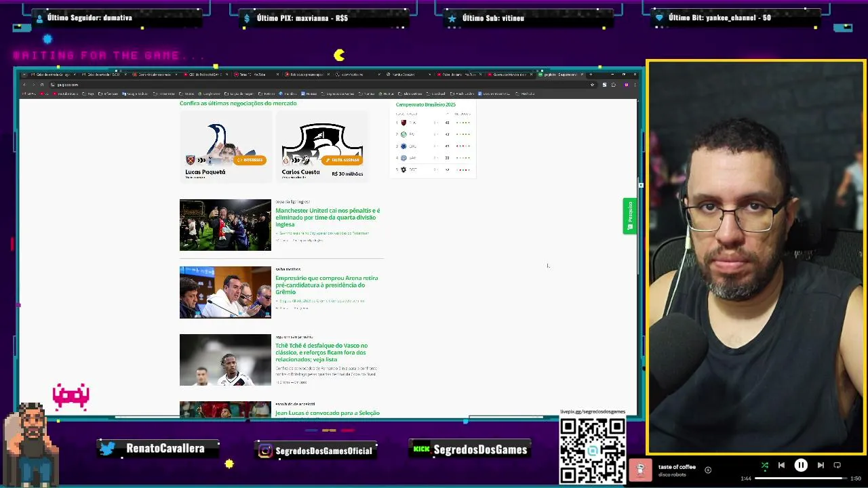Click the livepix QR code
The image size is (868, 488).
(x=592, y=450)
